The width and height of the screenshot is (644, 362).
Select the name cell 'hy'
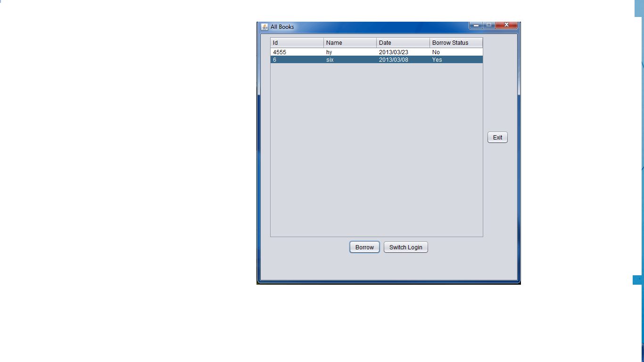click(x=350, y=52)
